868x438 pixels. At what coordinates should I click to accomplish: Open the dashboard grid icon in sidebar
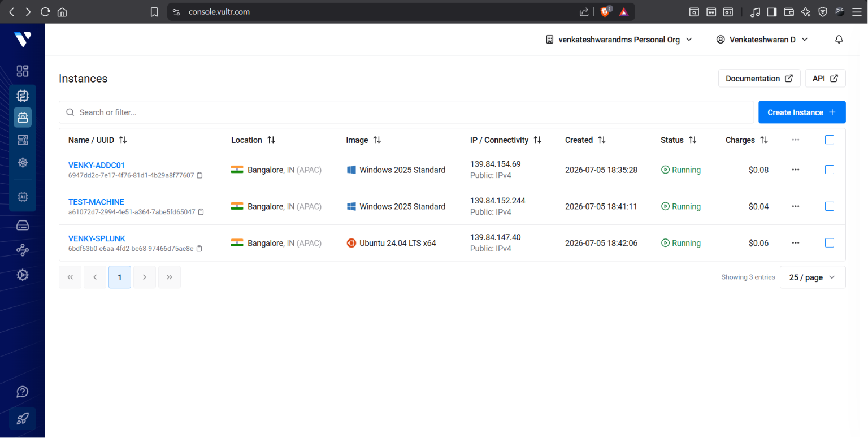coord(23,71)
